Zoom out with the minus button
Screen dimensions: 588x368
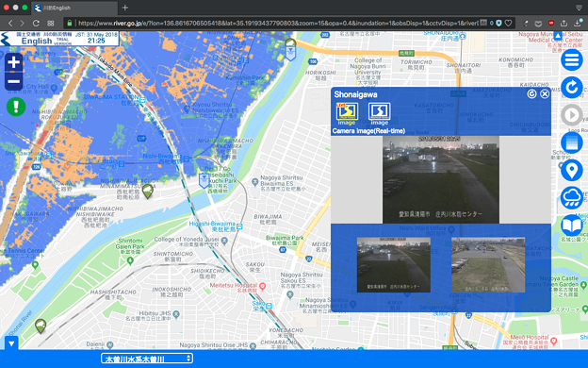coord(14,81)
